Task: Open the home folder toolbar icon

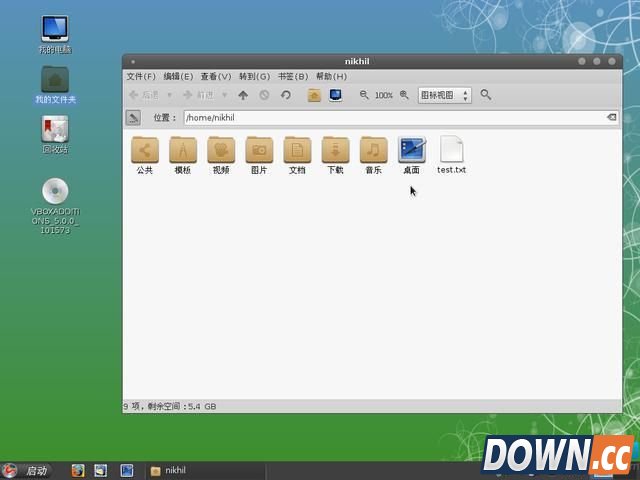Action: tap(314, 95)
